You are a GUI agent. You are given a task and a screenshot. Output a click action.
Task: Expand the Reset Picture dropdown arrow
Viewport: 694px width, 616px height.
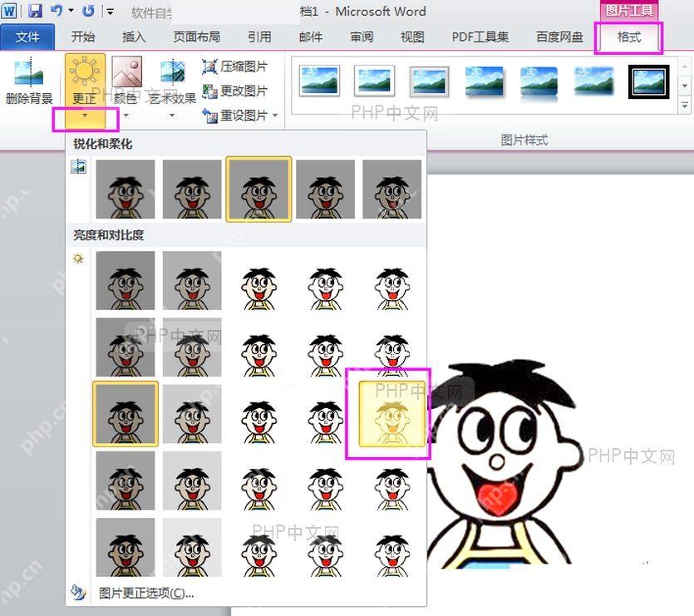click(275, 116)
